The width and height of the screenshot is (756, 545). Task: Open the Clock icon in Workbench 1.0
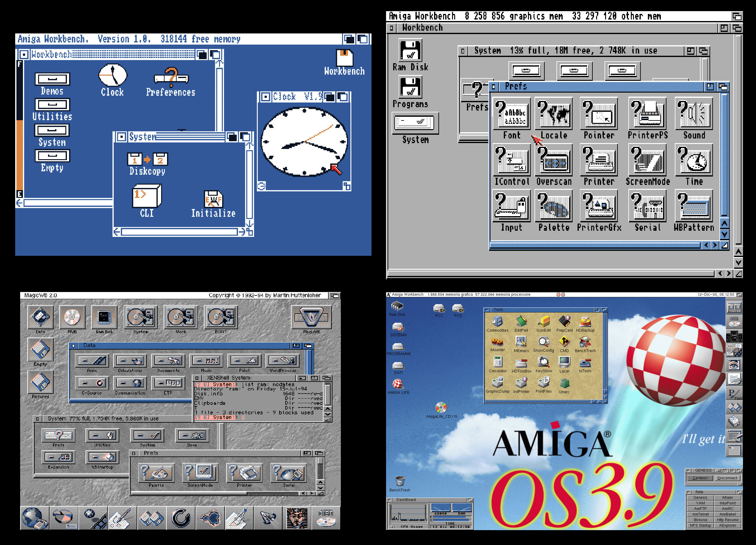pyautogui.click(x=112, y=76)
